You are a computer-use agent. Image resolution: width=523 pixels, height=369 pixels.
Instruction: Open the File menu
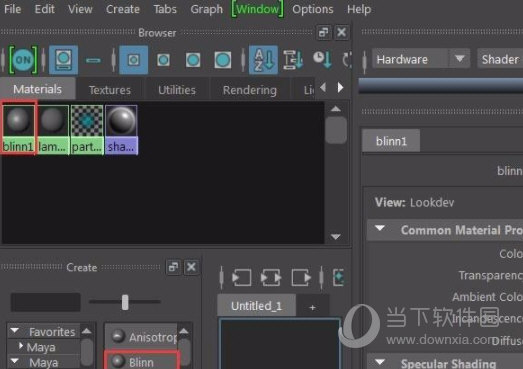13,9
